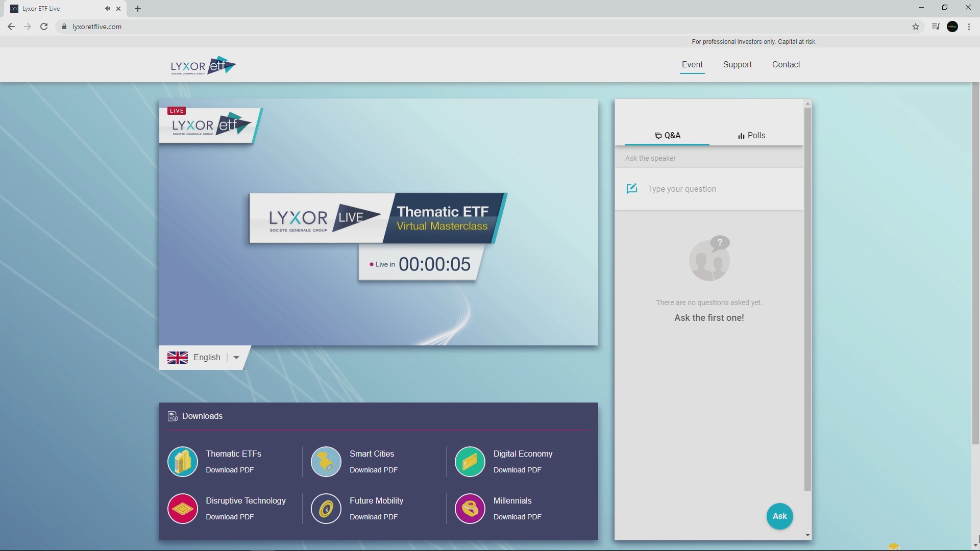Click the Digital Economy download icon
Image resolution: width=980 pixels, height=551 pixels.
[470, 462]
